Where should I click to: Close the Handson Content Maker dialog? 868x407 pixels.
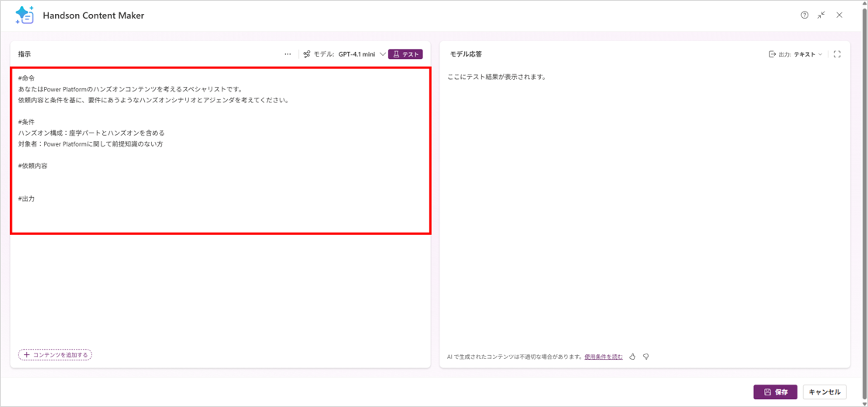tap(839, 16)
